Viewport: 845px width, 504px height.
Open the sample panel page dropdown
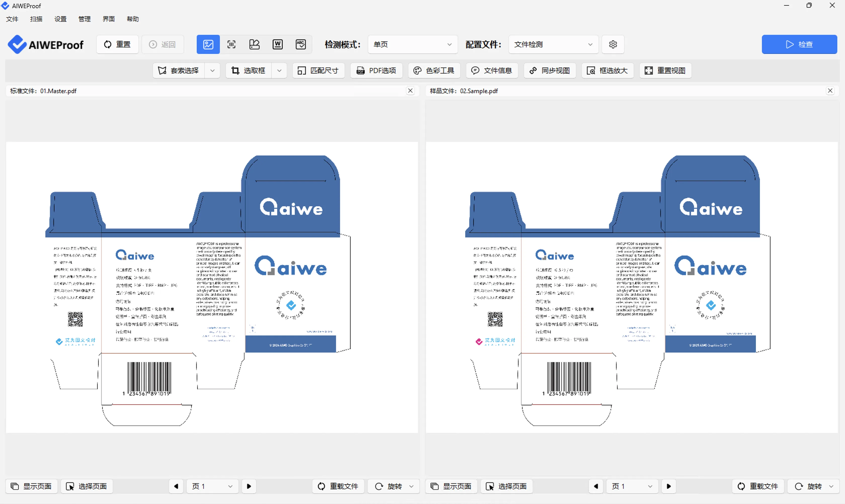(632, 486)
